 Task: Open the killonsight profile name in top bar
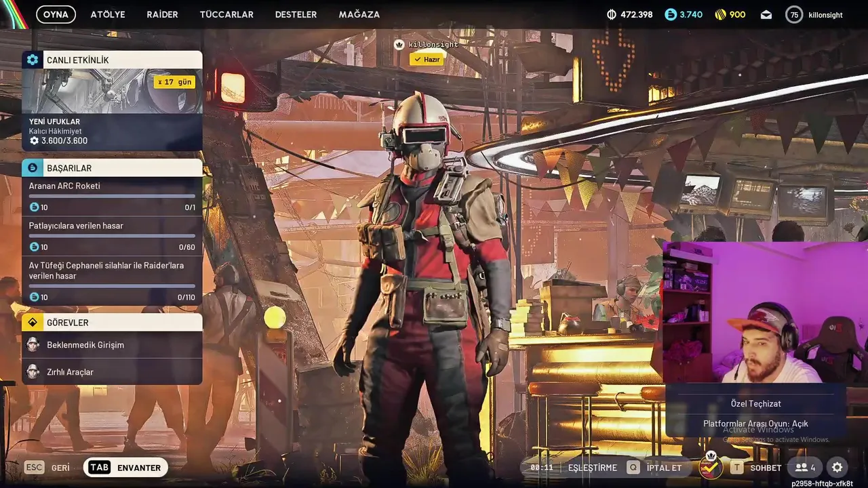825,15
